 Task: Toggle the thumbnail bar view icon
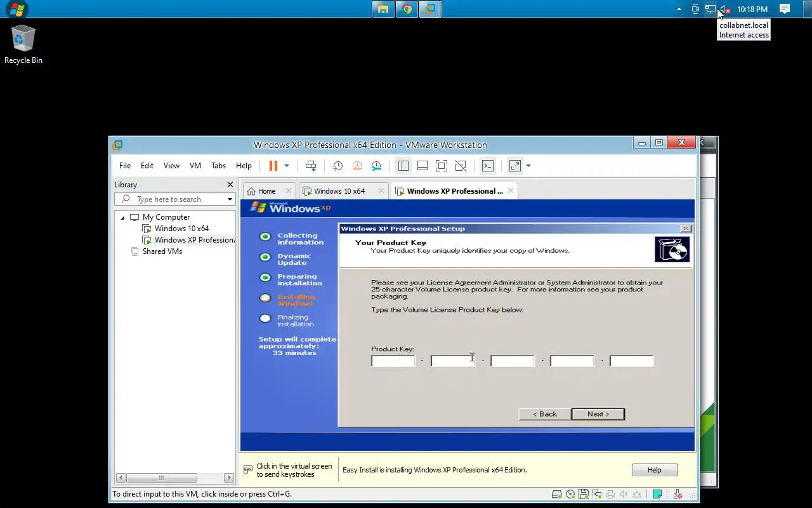(422, 166)
